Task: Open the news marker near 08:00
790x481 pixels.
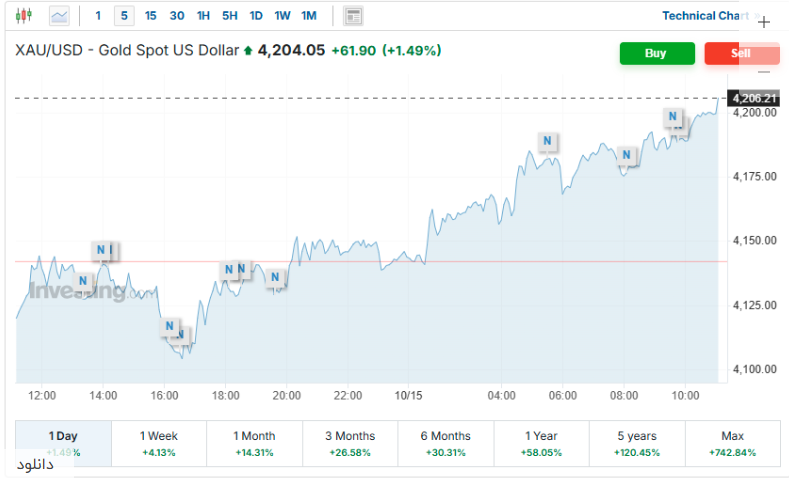Action: coord(626,155)
